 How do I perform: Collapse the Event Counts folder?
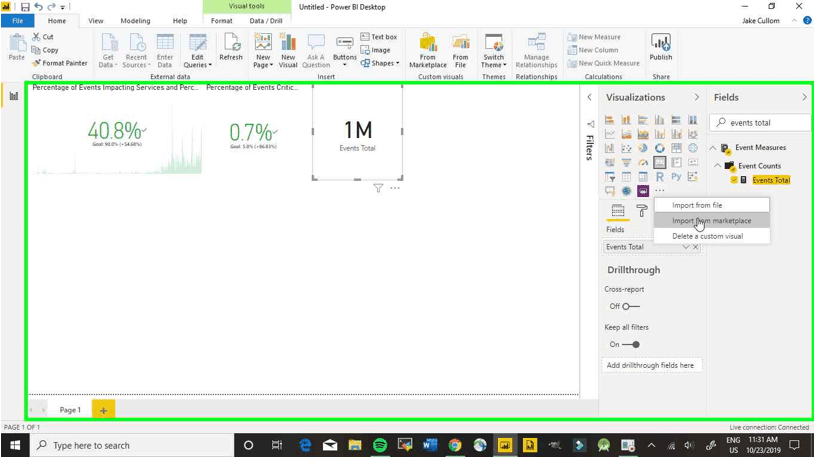coord(717,166)
